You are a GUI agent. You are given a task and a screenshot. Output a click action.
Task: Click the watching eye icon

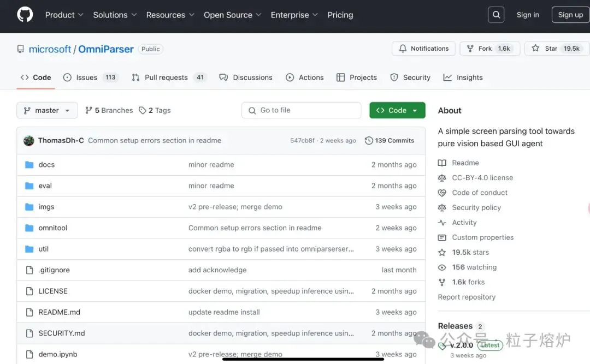click(x=442, y=267)
